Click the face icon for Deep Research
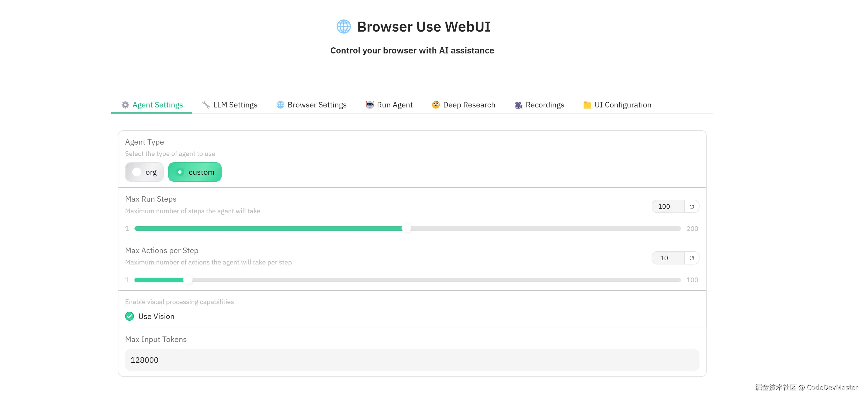The width and height of the screenshot is (868, 401). coord(436,105)
